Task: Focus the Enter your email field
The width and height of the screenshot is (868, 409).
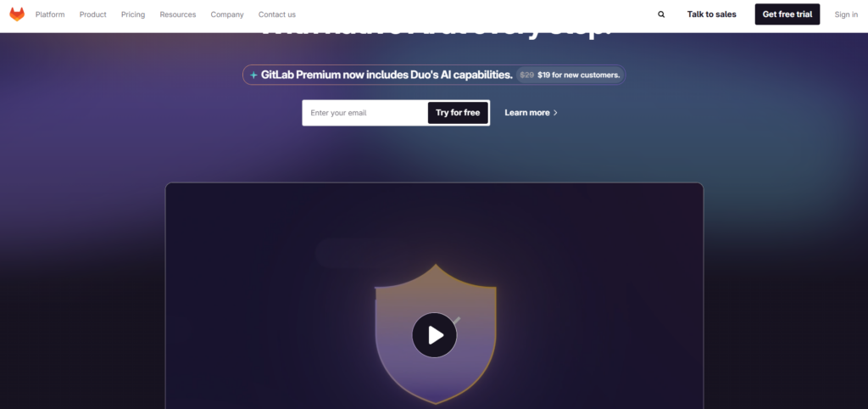Action: 365,113
